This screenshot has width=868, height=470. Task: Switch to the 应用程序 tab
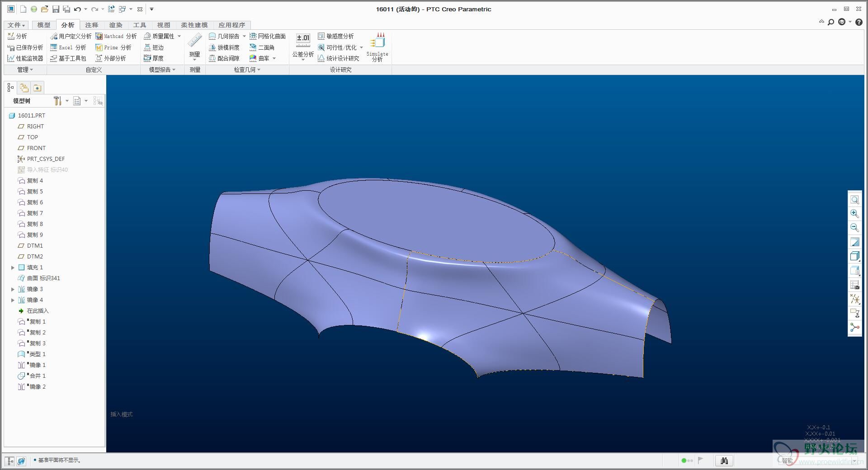click(x=232, y=25)
